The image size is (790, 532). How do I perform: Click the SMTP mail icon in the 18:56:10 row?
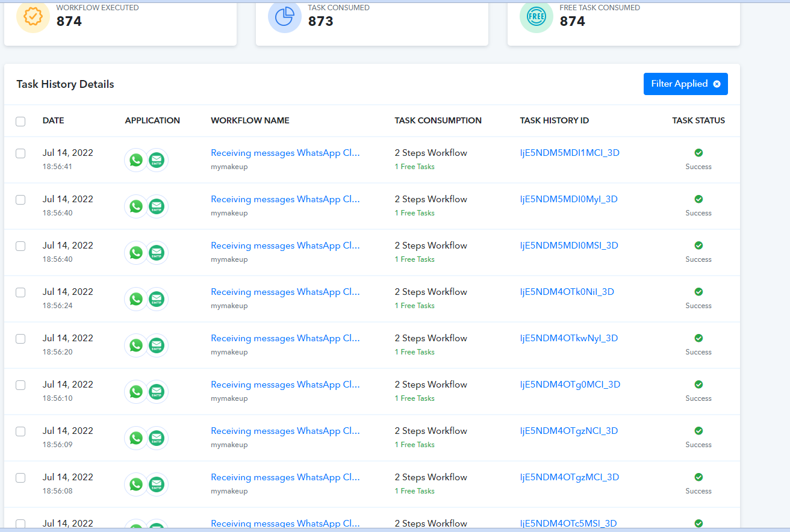(x=157, y=392)
